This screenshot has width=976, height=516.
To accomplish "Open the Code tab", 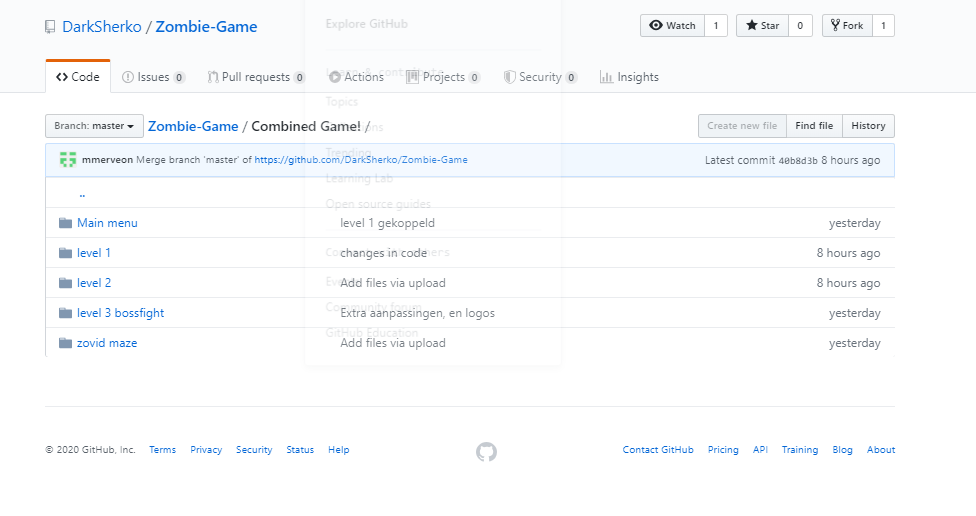I will point(78,77).
